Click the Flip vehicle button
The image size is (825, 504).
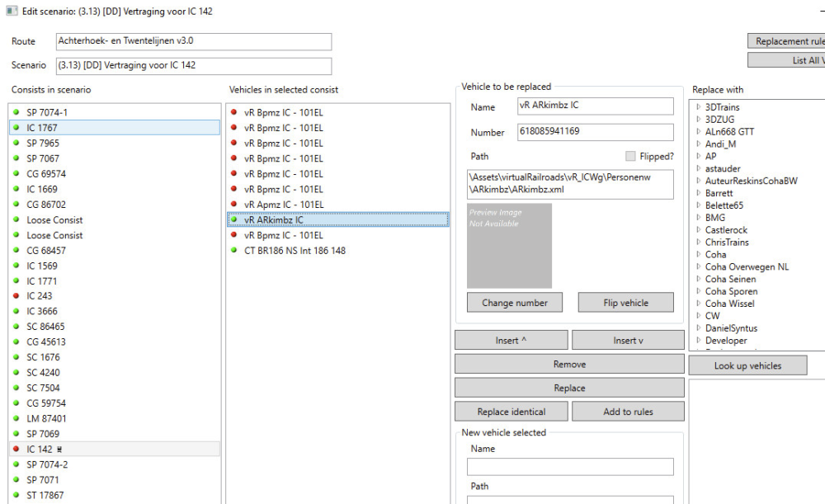[x=624, y=303]
